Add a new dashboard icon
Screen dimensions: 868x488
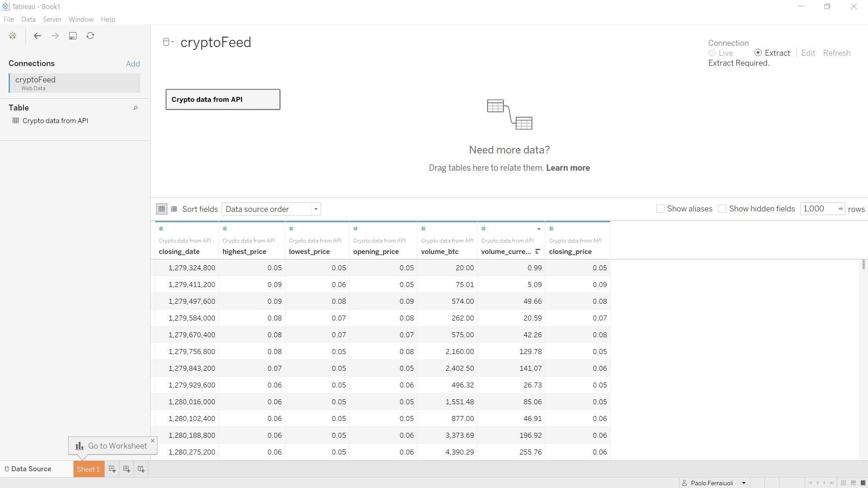click(x=127, y=469)
